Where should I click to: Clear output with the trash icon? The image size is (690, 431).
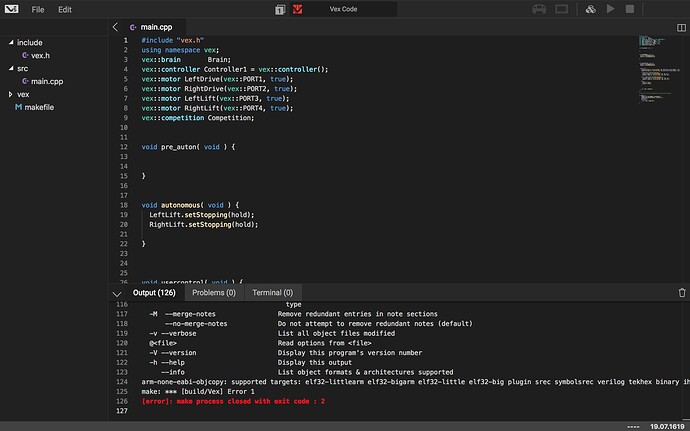tap(681, 292)
